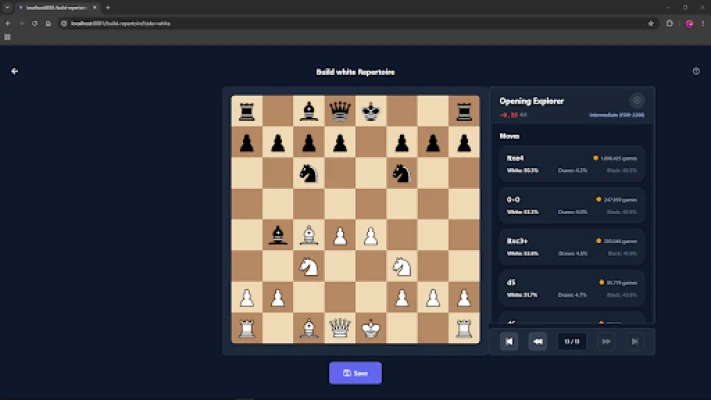The width and height of the screenshot is (711, 400).
Task: Click the back arrow at top left
Action: pos(14,71)
